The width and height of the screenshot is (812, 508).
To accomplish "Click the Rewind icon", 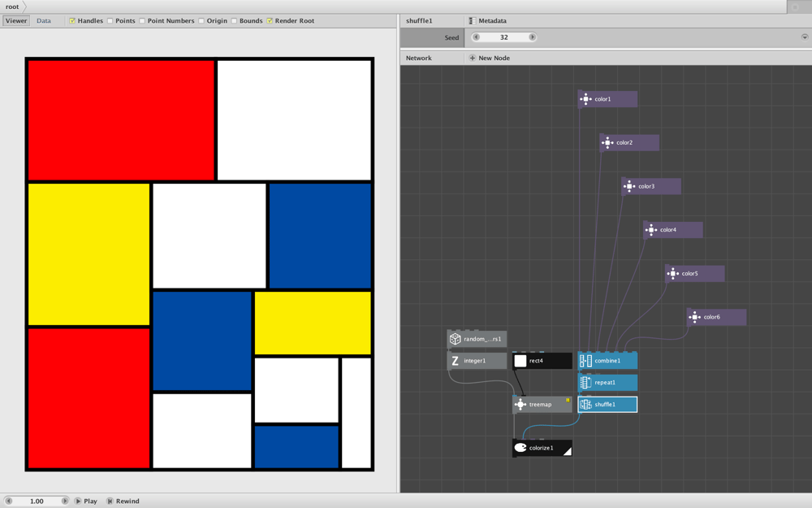I will click(110, 501).
